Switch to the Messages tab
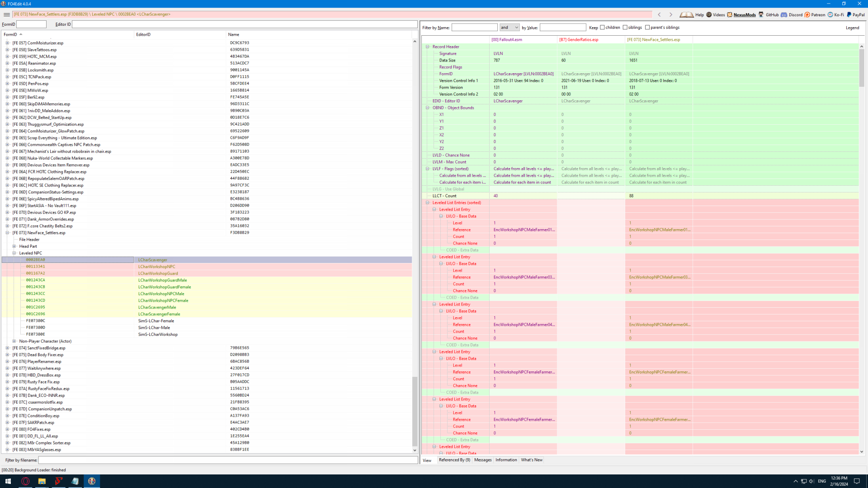 (x=483, y=460)
